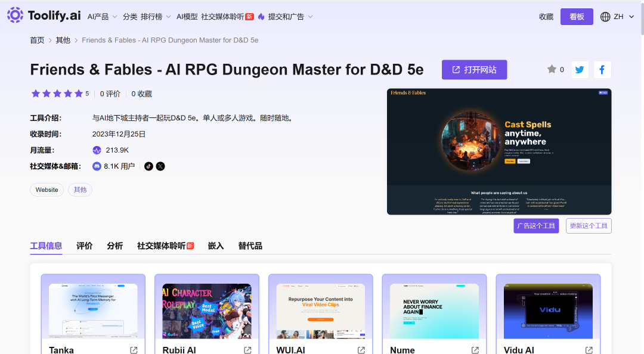The image size is (644, 354).
Task: Open the 分类 menu
Action: coord(130,17)
